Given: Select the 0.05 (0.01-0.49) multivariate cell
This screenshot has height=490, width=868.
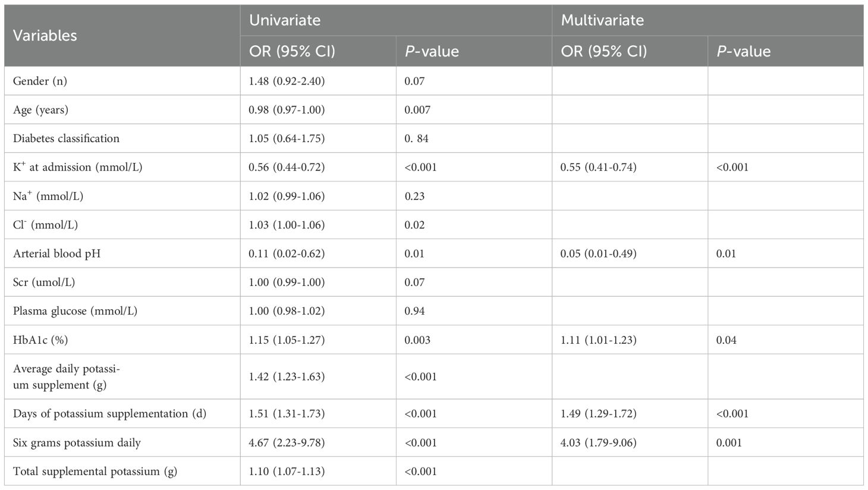Looking at the screenshot, I should pos(598,253).
